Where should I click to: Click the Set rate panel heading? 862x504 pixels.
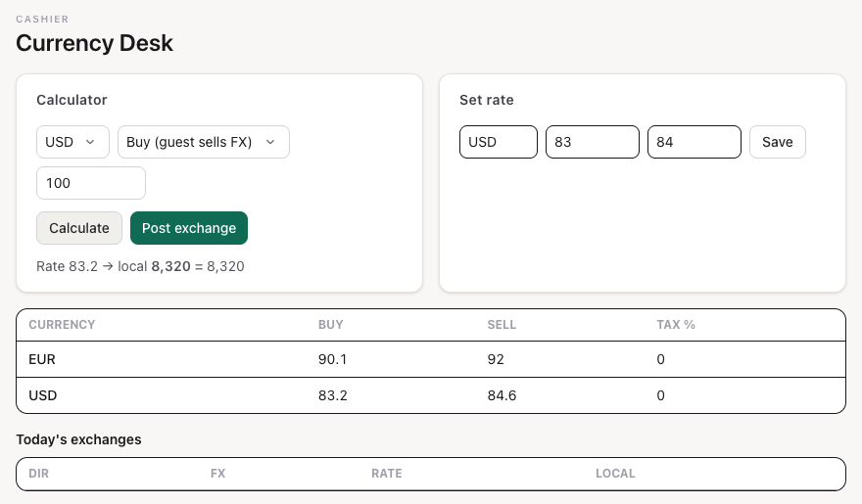(487, 100)
